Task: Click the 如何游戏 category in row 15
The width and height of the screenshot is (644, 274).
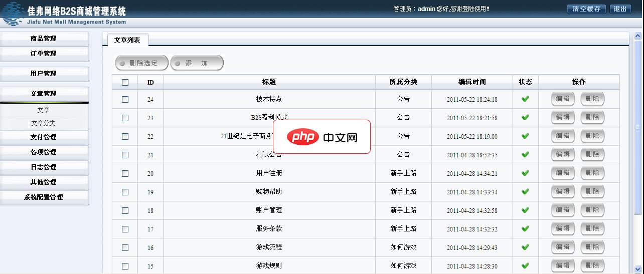Action: coord(403,266)
